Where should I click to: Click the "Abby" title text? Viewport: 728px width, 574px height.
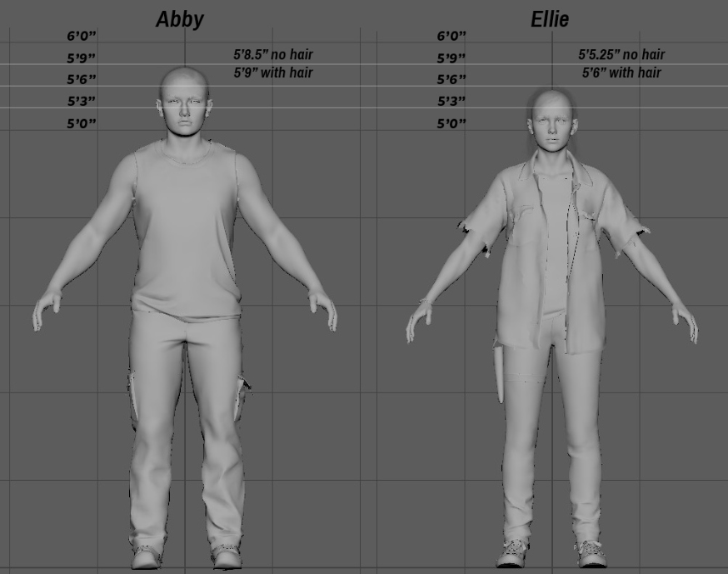click(180, 19)
